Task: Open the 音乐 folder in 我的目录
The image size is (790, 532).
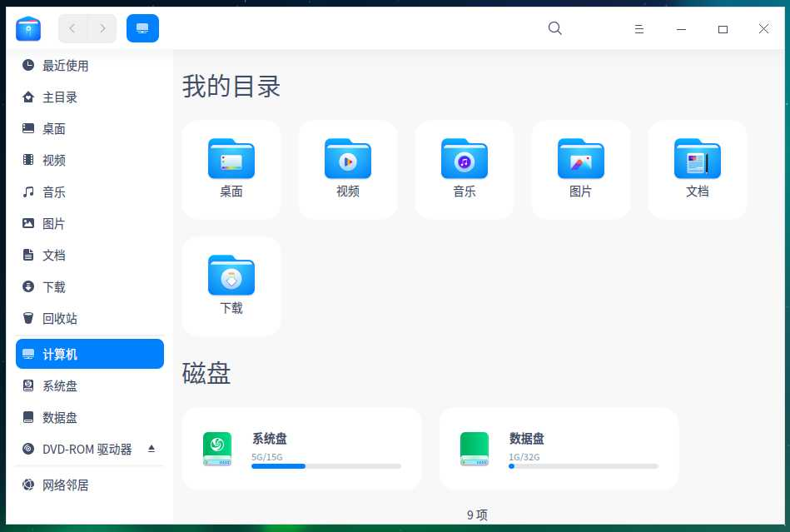Action: (464, 169)
